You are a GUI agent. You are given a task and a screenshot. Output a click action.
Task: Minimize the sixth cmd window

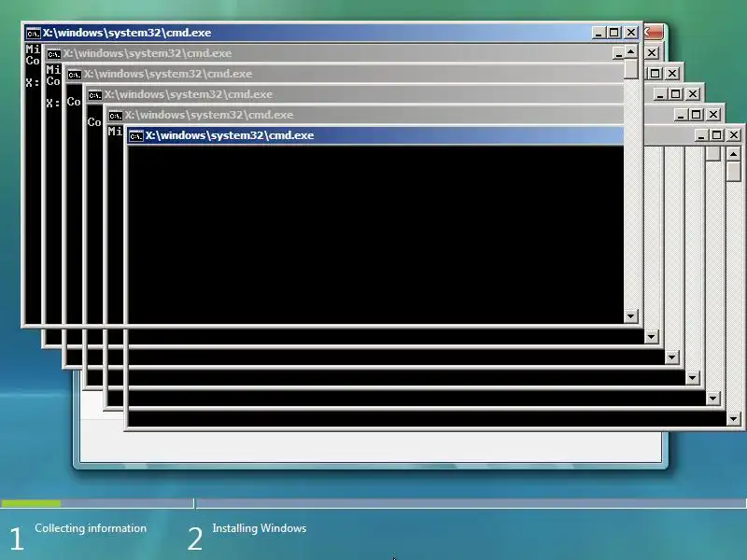701,134
